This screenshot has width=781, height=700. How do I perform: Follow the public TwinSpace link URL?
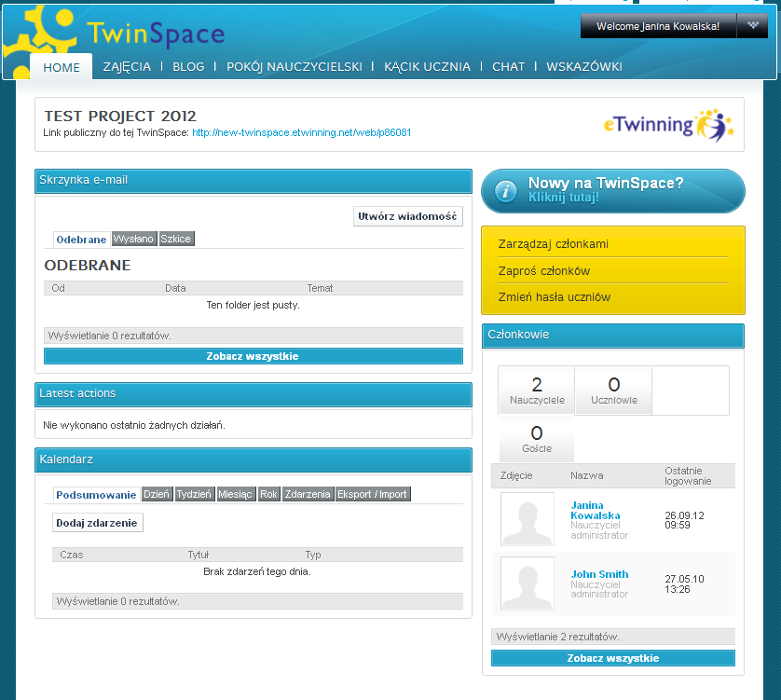click(301, 132)
